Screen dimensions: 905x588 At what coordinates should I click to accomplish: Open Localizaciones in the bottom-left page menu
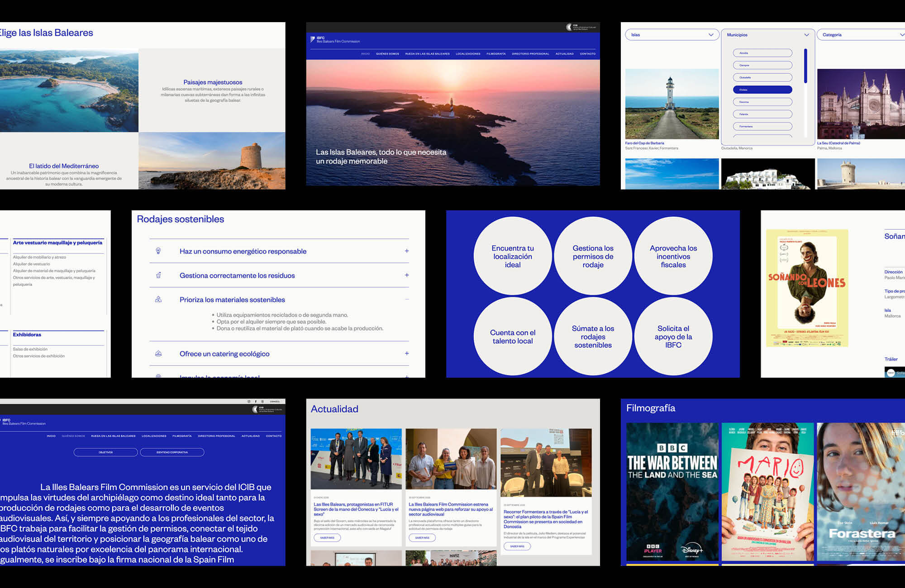click(154, 436)
